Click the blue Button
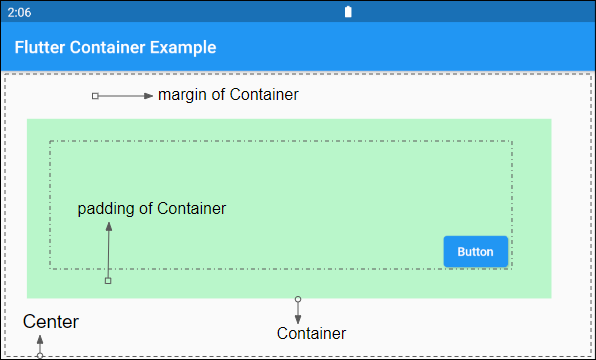This screenshot has width=596, height=360. point(476,252)
